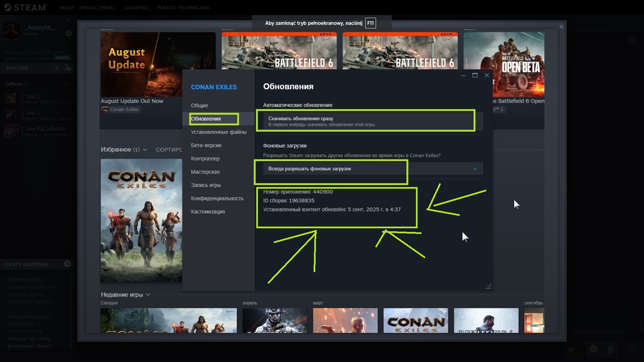Image resolution: width=644 pixels, height=362 pixels.
Task: Click Conan Exiles favorite game cover
Action: coord(141,220)
